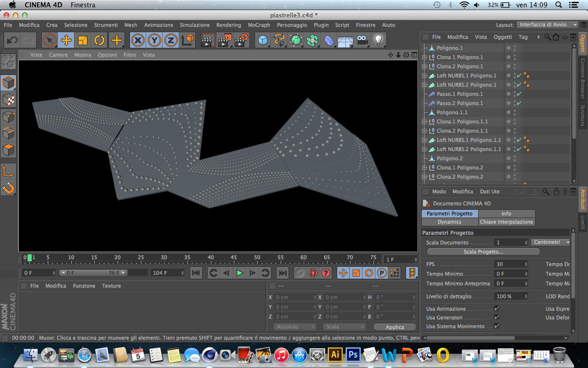Open the Layout Interfaccia di Avvio dropdown

point(548,25)
